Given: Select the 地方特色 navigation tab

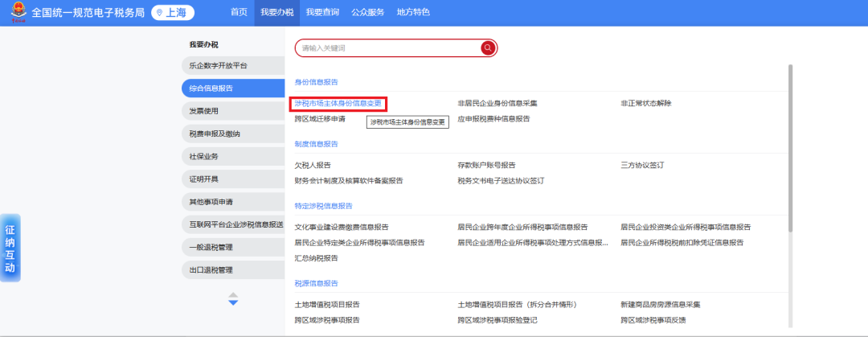Looking at the screenshot, I should 413,13.
